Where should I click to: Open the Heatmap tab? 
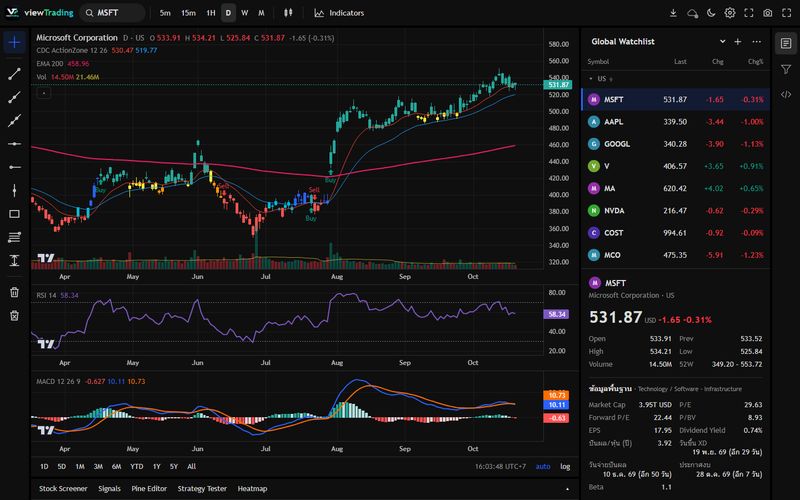point(252,489)
